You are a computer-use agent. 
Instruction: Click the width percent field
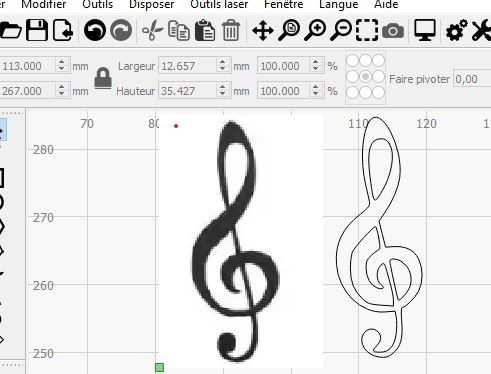pos(284,66)
